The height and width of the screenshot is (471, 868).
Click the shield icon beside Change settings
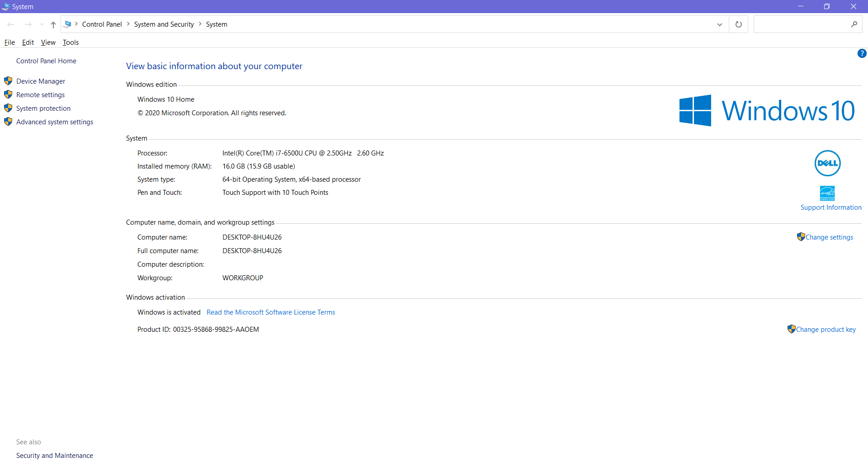tap(801, 236)
